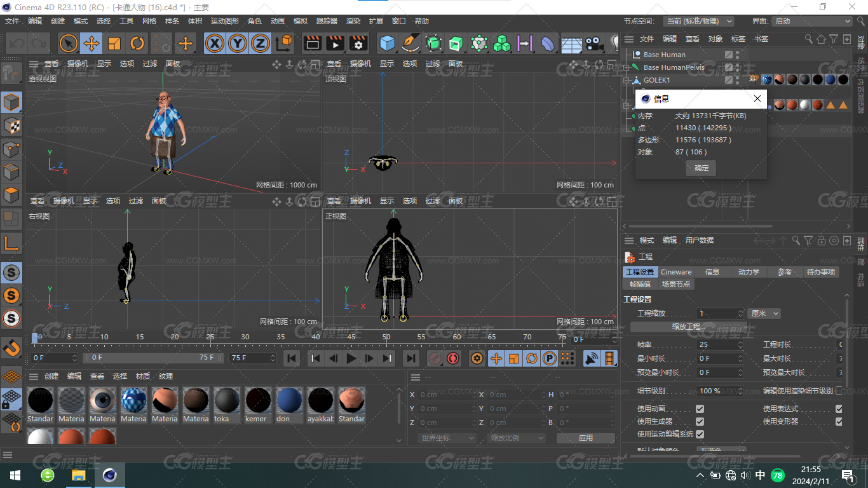Open the Bend deformer icon

[x=548, y=43]
